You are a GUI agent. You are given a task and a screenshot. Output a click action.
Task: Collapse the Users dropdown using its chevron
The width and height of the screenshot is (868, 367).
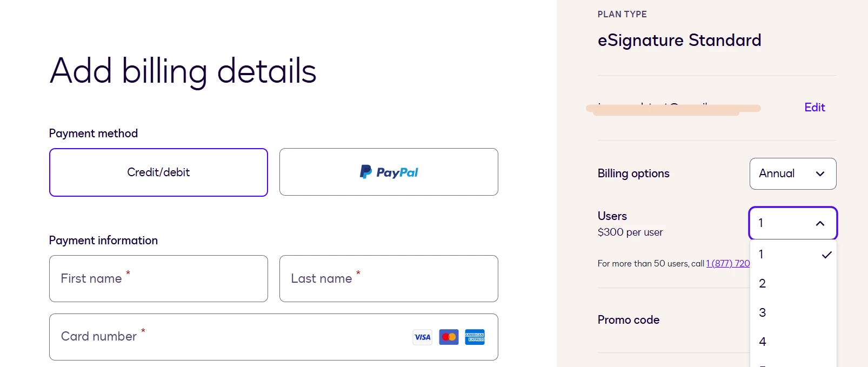820,223
